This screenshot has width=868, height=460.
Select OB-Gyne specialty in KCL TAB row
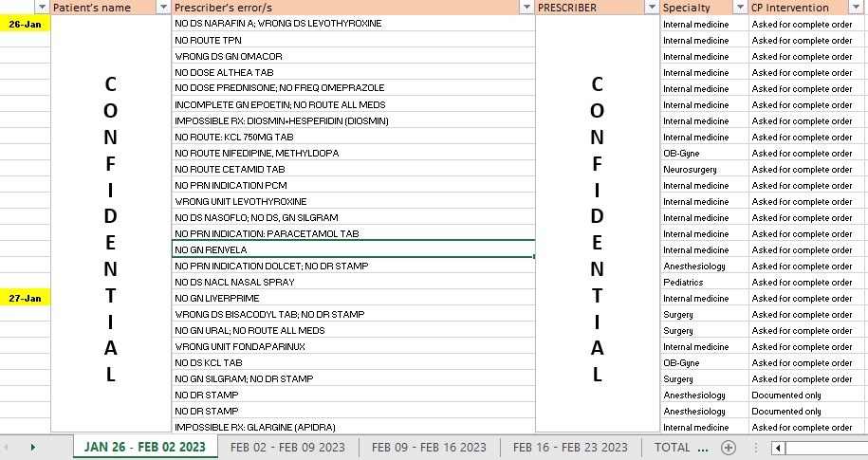[704, 363]
